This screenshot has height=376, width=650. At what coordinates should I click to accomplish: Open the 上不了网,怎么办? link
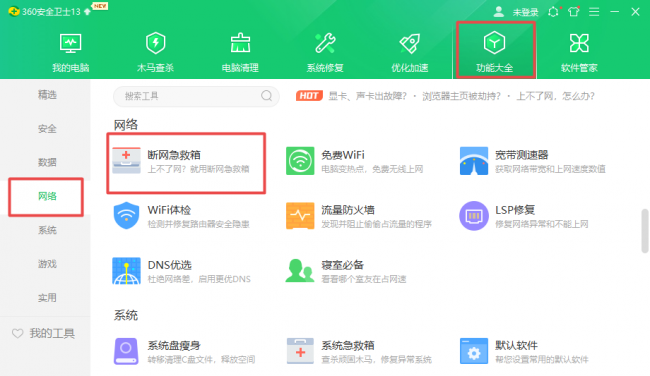point(555,96)
